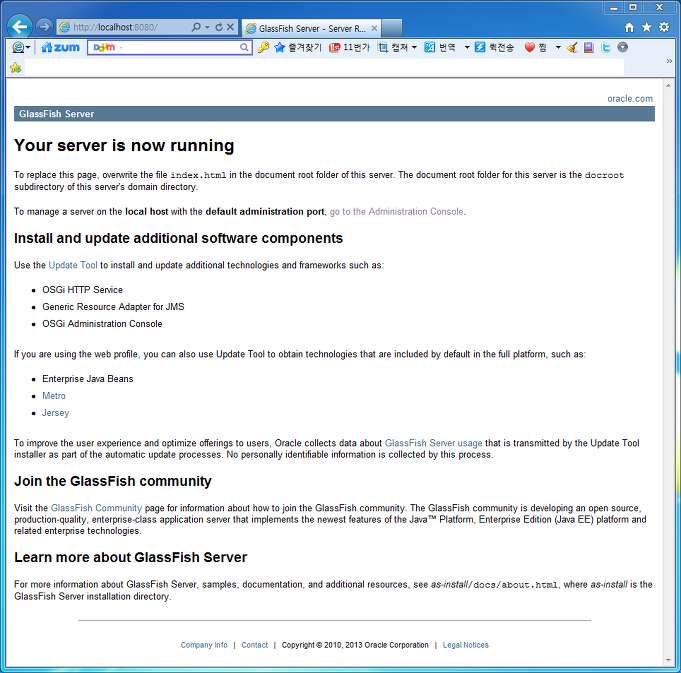Viewport: 681px width, 673px height.
Task: Open the Contact footer link
Action: click(x=255, y=645)
